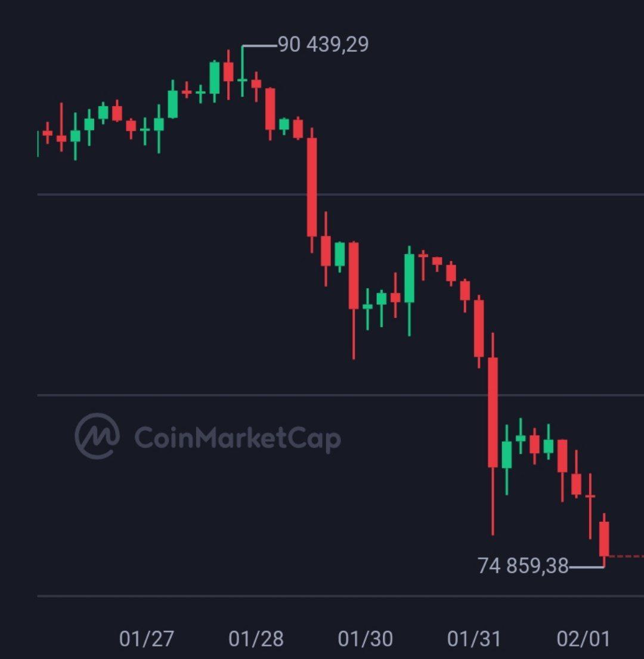Click the 02/01 date label
This screenshot has height=659, width=644.
click(x=584, y=639)
